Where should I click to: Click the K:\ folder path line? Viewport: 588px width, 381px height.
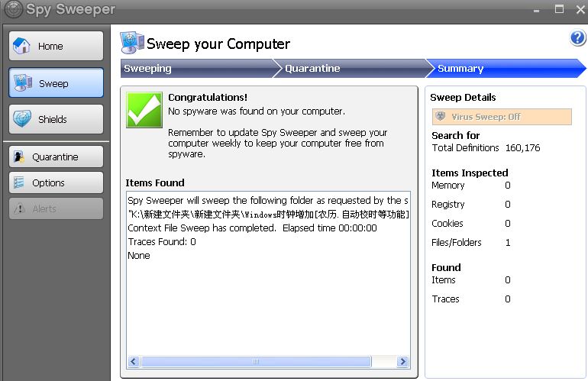269,214
